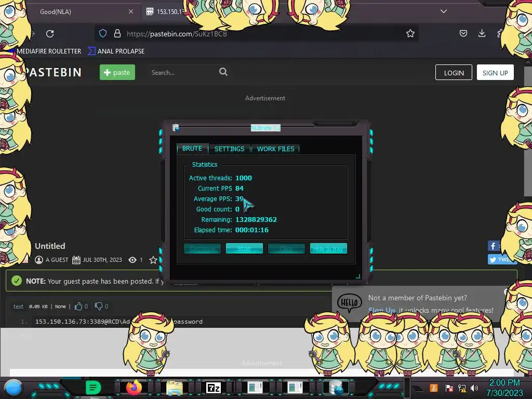Stop the brute process
The width and height of the screenshot is (532, 399).
[244, 248]
